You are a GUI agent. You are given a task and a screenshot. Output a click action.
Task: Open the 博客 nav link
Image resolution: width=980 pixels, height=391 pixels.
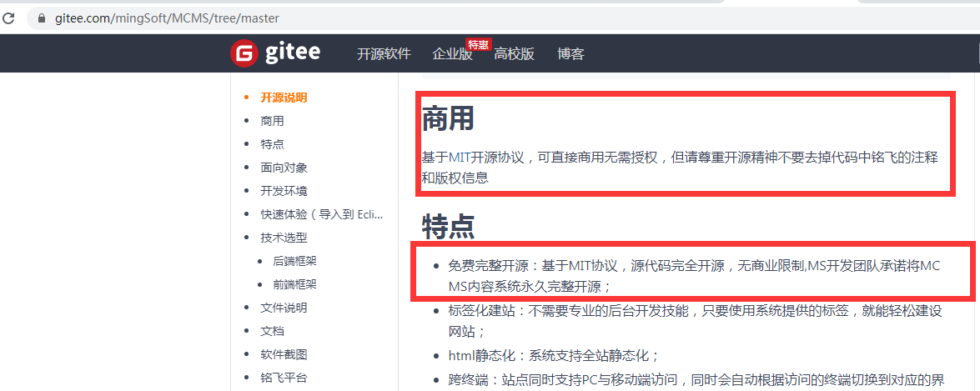[570, 54]
